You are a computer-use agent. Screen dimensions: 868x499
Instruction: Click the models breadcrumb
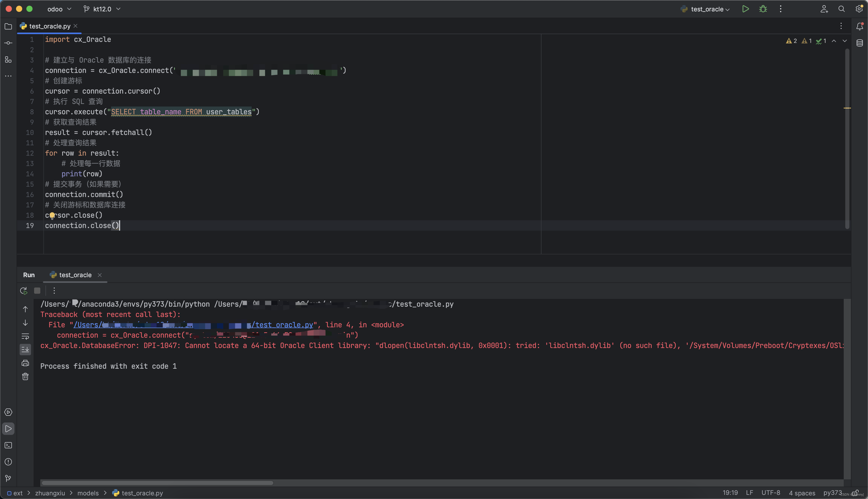[x=88, y=493]
